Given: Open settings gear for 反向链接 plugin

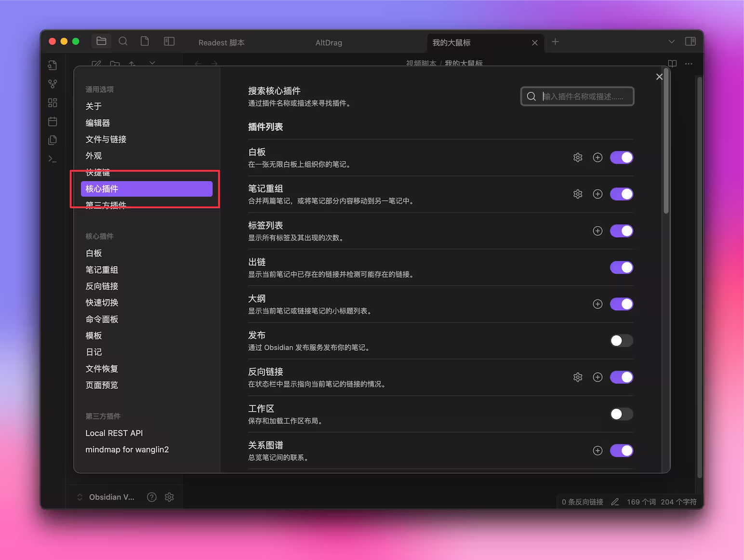Looking at the screenshot, I should coord(578,377).
